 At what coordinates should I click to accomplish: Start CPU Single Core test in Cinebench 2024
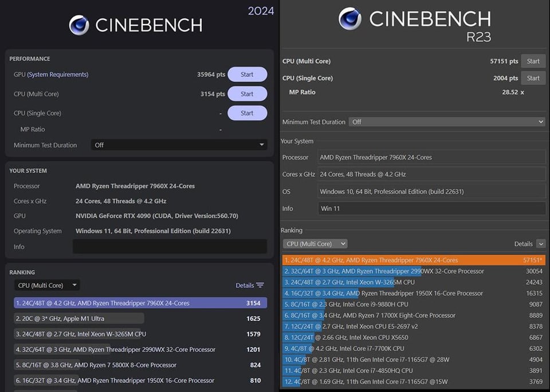(247, 113)
